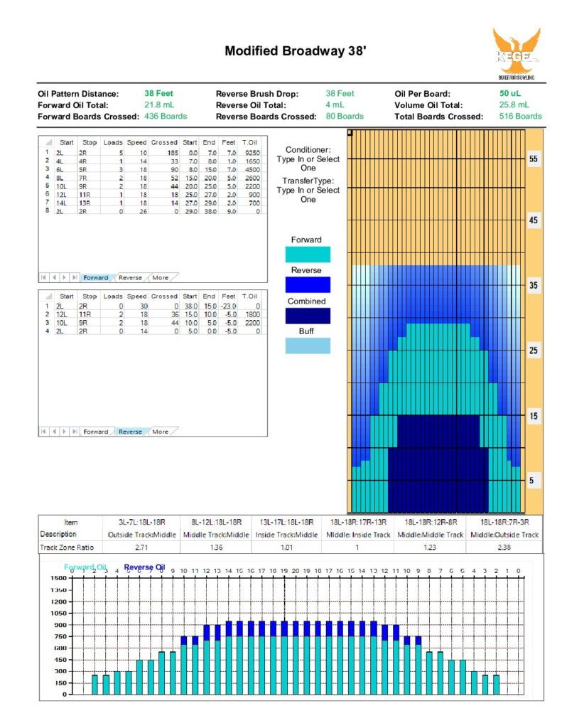Image resolution: width=562 pixels, height=728 pixels.
Task: Click T.Oil cell '2600' in forward table
Action: tap(252, 178)
